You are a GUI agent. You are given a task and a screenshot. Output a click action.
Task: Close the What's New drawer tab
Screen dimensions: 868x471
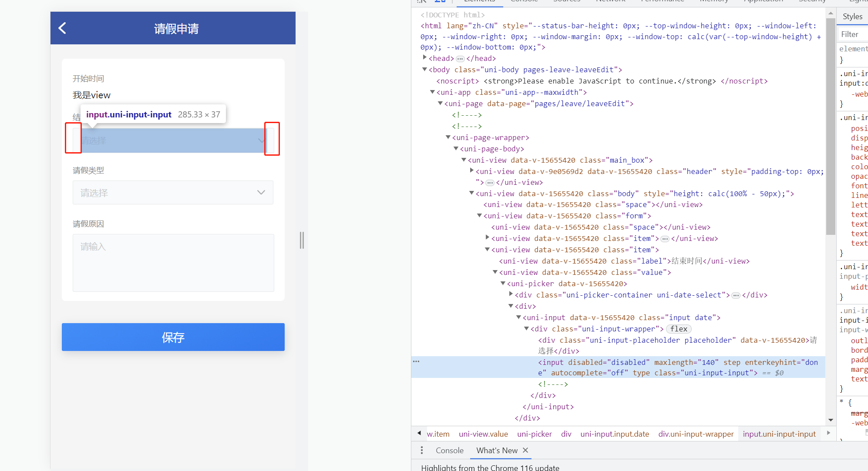(525, 450)
